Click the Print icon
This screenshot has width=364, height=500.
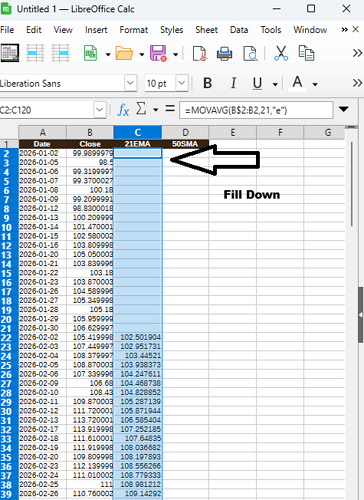coord(224,53)
